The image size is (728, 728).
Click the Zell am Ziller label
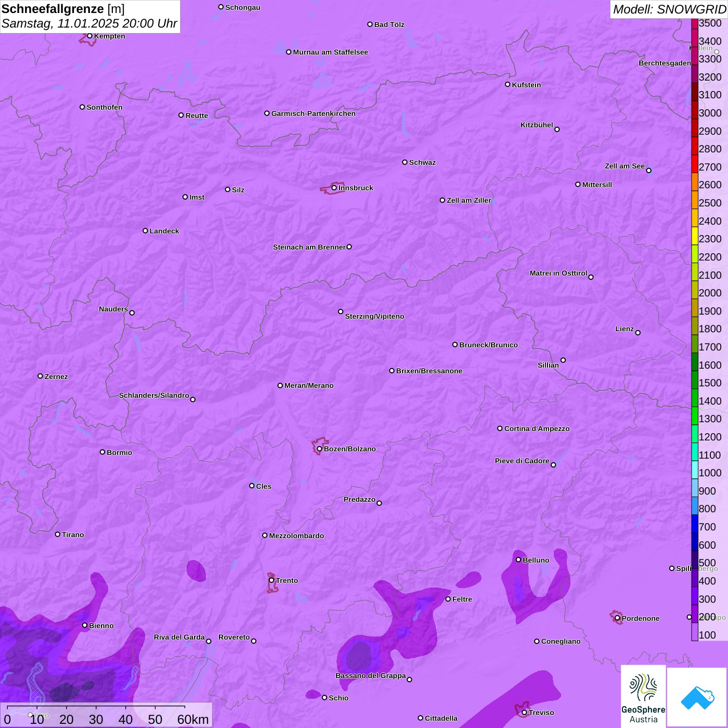469,200
